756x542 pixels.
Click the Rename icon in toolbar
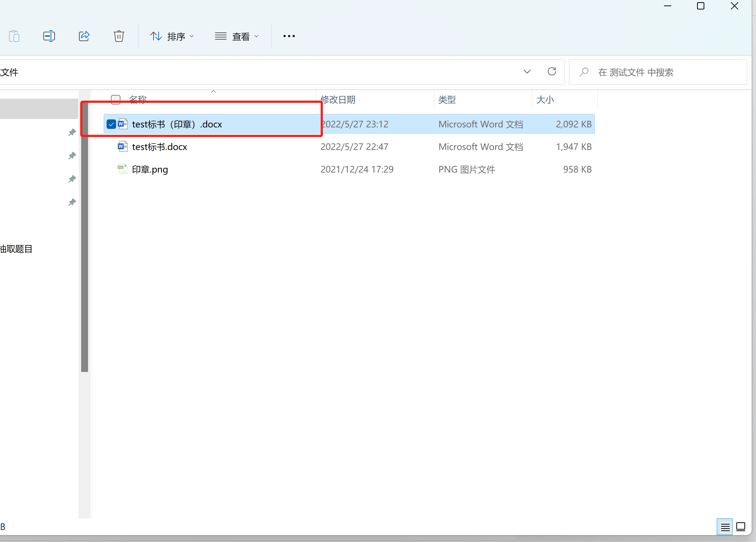point(49,36)
